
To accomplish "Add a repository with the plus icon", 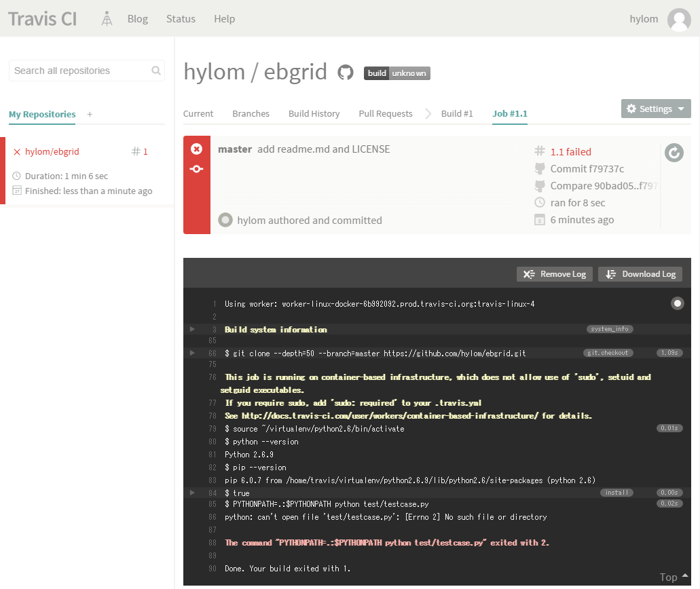I will [x=90, y=114].
